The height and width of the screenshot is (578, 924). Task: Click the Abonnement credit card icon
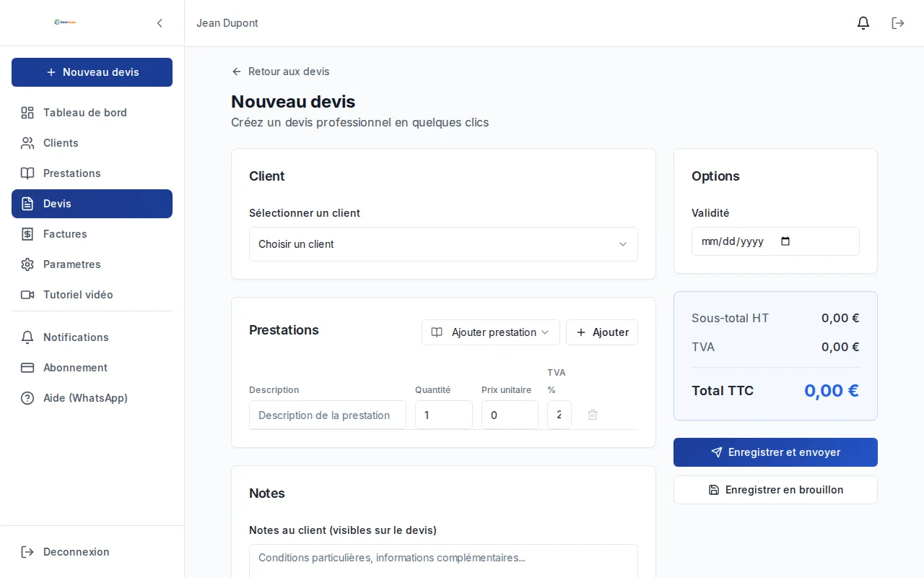(27, 368)
